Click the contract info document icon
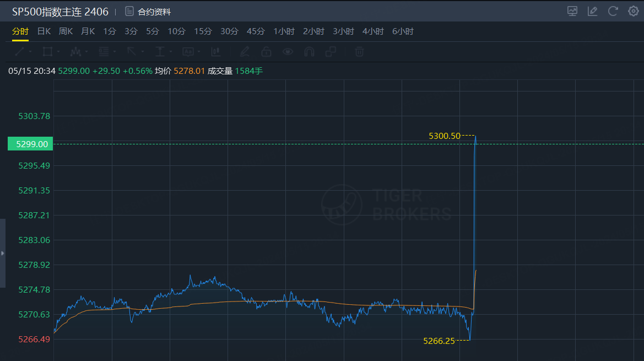Viewport: 644px width, 361px height. (129, 12)
